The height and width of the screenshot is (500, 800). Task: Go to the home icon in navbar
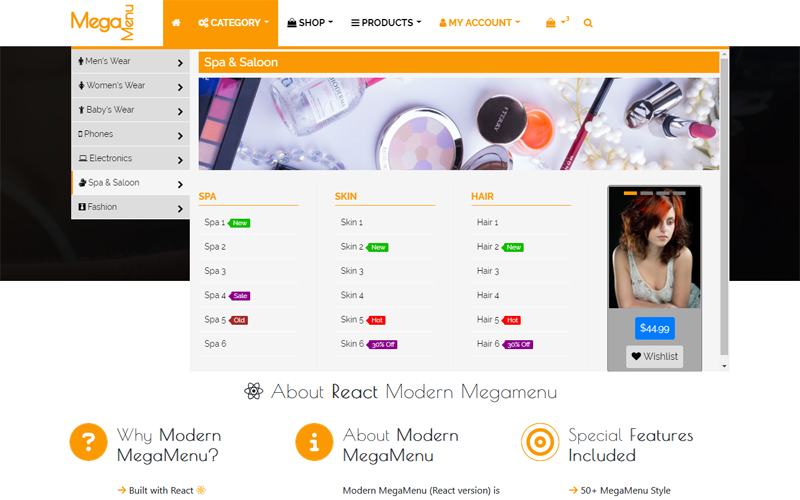click(176, 23)
